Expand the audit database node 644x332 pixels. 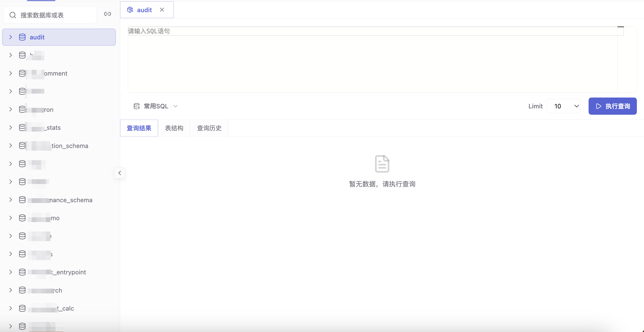11,37
